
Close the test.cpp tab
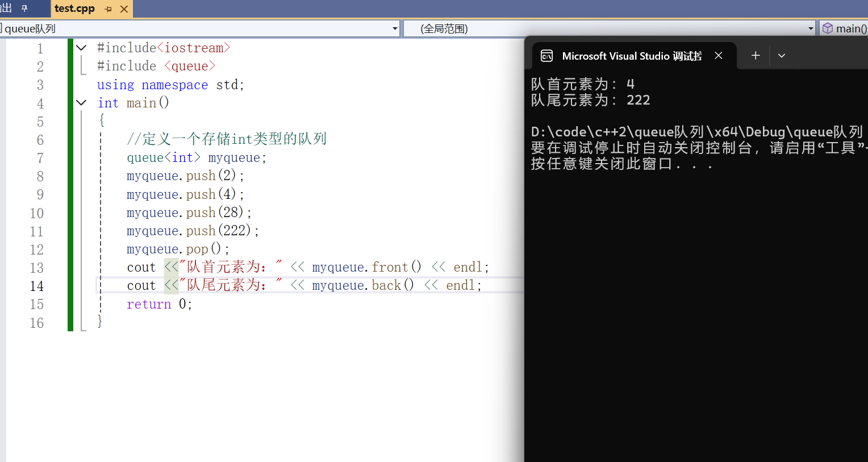[x=124, y=9]
